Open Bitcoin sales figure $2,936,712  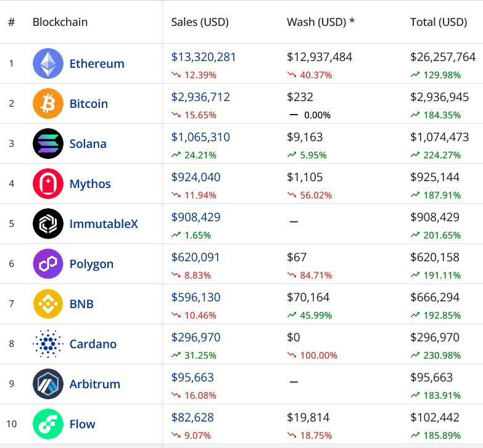pyautogui.click(x=200, y=97)
